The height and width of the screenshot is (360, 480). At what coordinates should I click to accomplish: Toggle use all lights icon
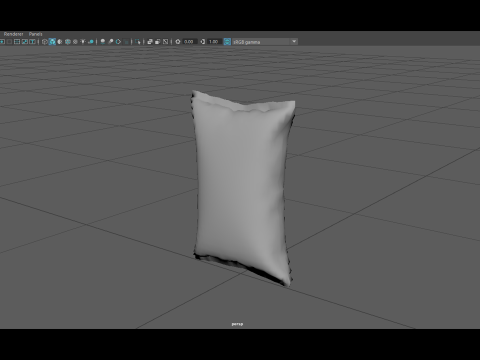(x=83, y=42)
